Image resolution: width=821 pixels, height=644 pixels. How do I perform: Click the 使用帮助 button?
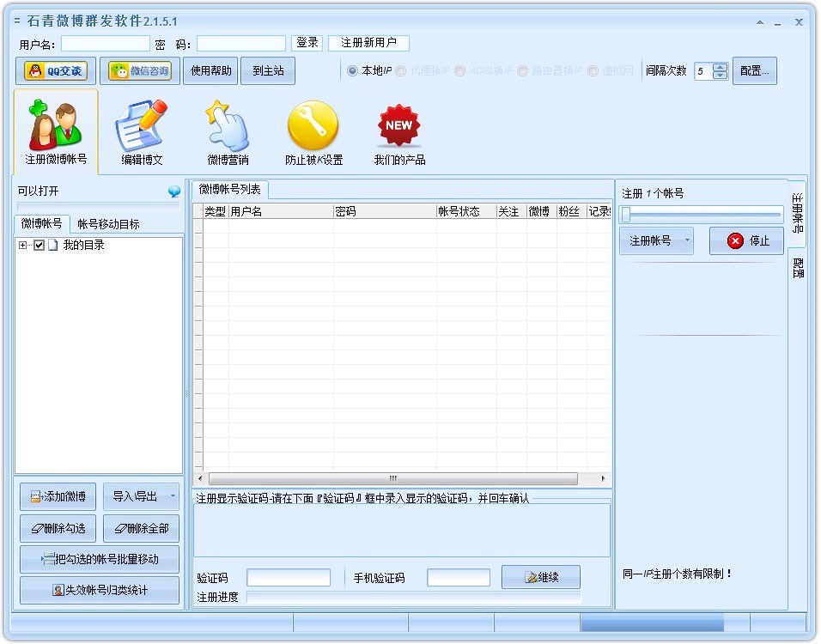(211, 70)
